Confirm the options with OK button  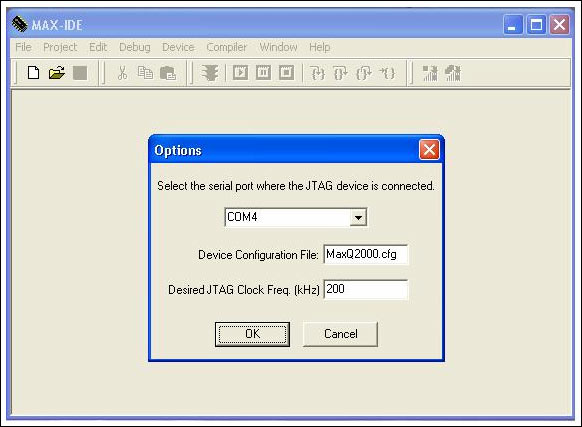(x=252, y=334)
